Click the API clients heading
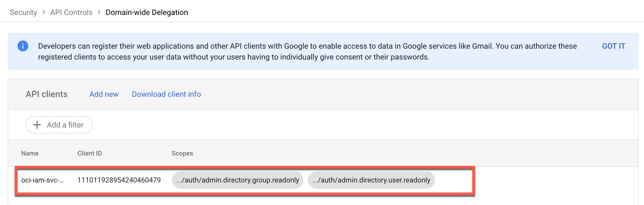The width and height of the screenshot is (644, 205). [x=47, y=94]
